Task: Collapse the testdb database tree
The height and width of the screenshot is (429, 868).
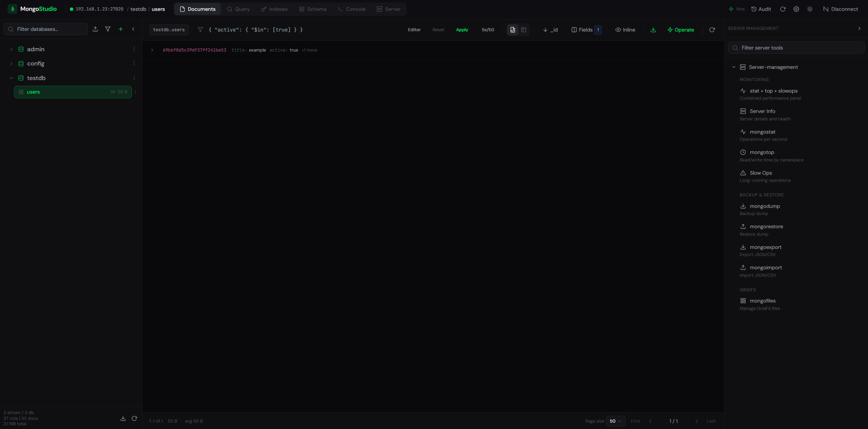Action: [x=12, y=78]
